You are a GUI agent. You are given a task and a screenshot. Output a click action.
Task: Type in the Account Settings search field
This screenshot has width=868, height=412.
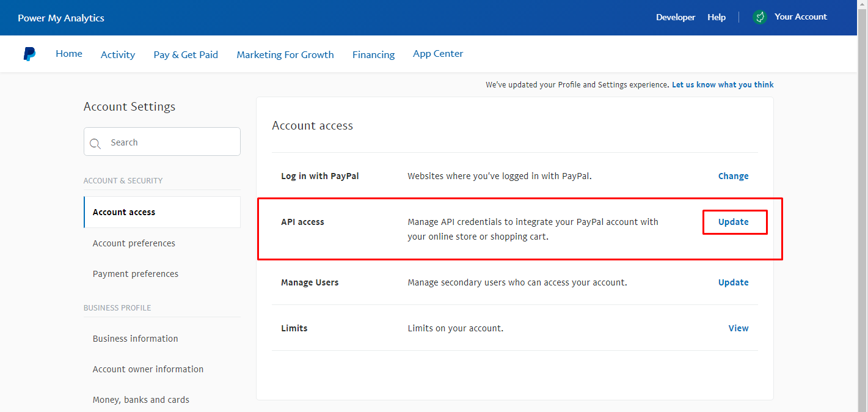point(171,142)
